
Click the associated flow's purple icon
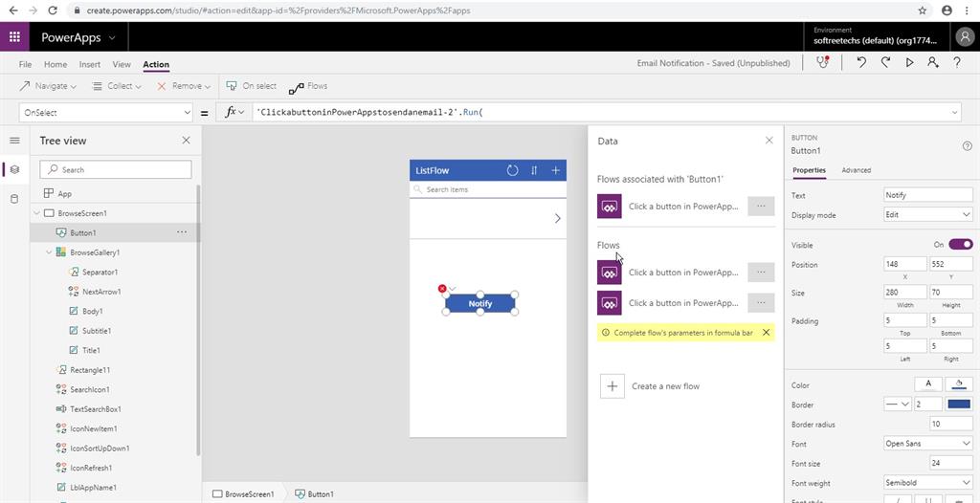click(x=610, y=206)
